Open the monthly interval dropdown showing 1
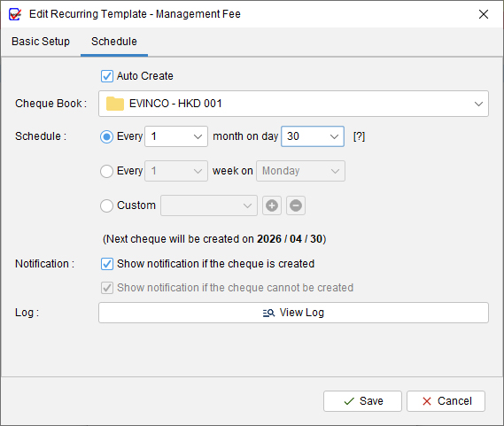The image size is (504, 426). click(176, 136)
